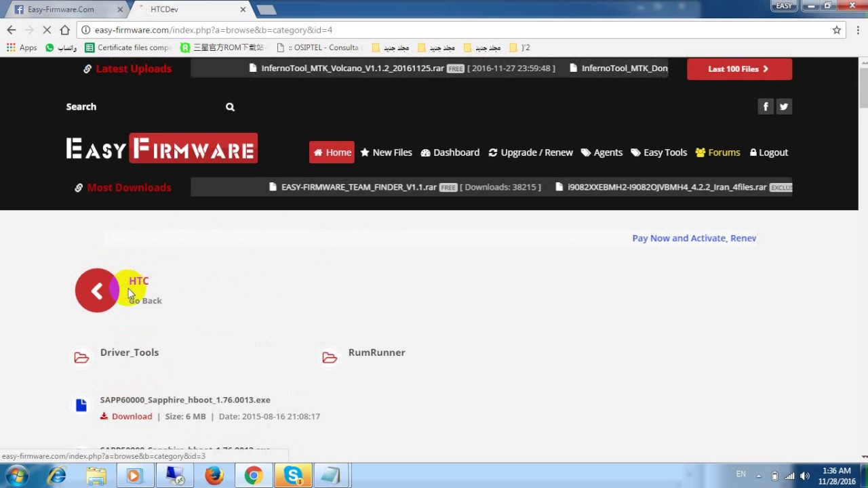
Task: Open InfernoTool_MTK_Volcano_V1.1.2 upload link
Action: tap(353, 68)
